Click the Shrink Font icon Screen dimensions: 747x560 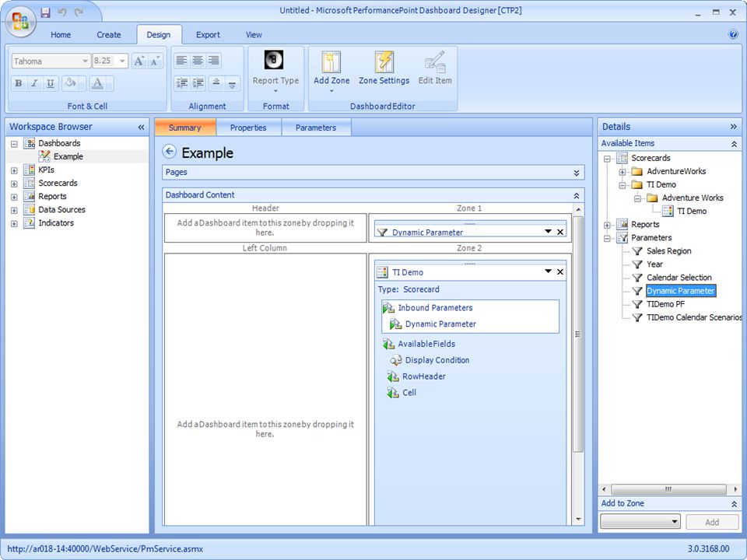[156, 61]
